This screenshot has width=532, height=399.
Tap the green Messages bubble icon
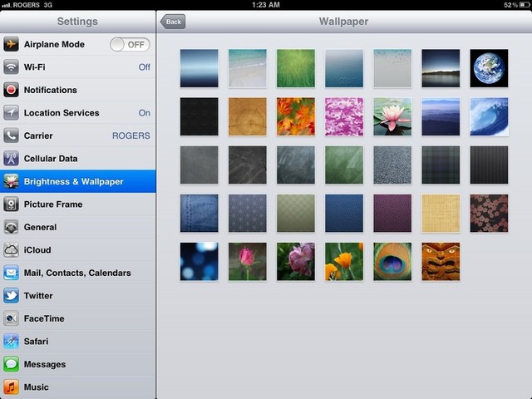pos(11,364)
